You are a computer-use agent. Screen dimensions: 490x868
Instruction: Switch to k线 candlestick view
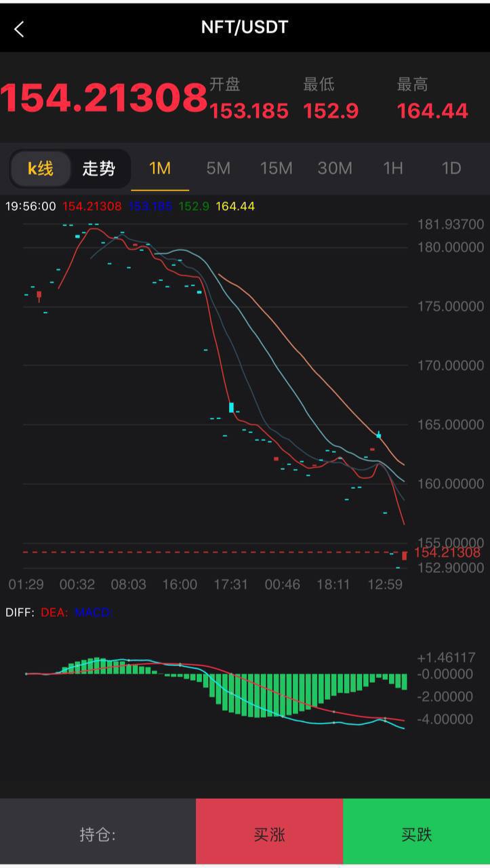[x=41, y=168]
